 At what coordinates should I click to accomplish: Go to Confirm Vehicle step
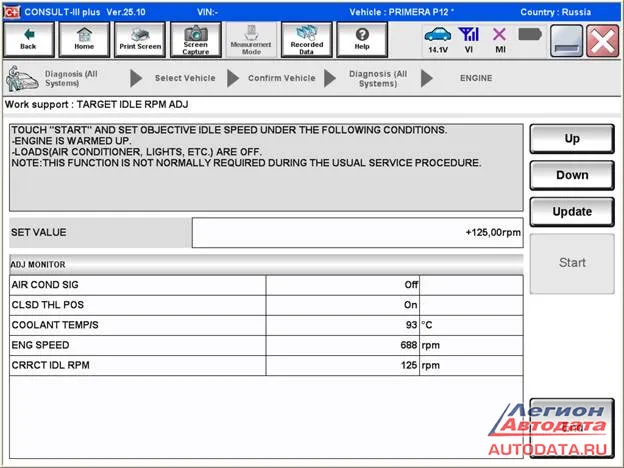[282, 78]
